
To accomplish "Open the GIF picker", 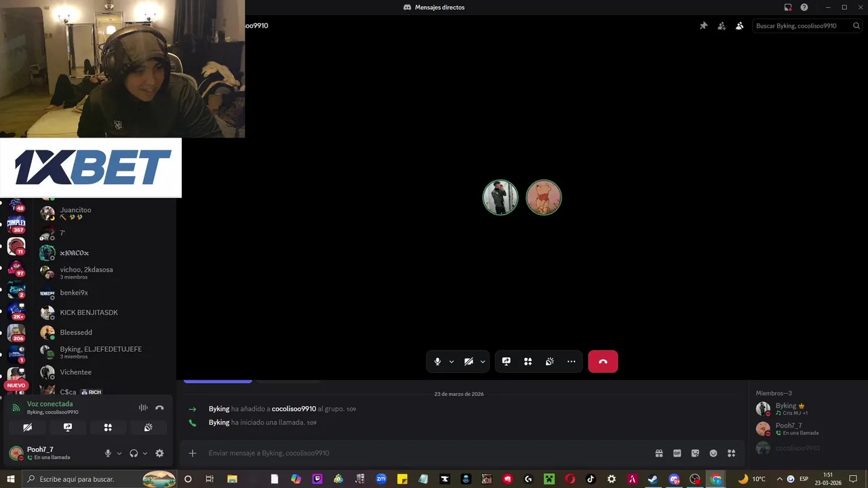I will (677, 453).
